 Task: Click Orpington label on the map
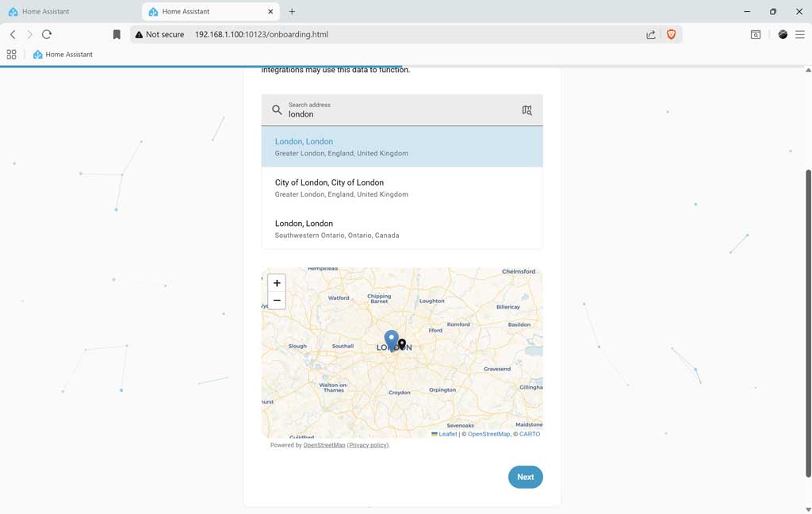pyautogui.click(x=442, y=389)
